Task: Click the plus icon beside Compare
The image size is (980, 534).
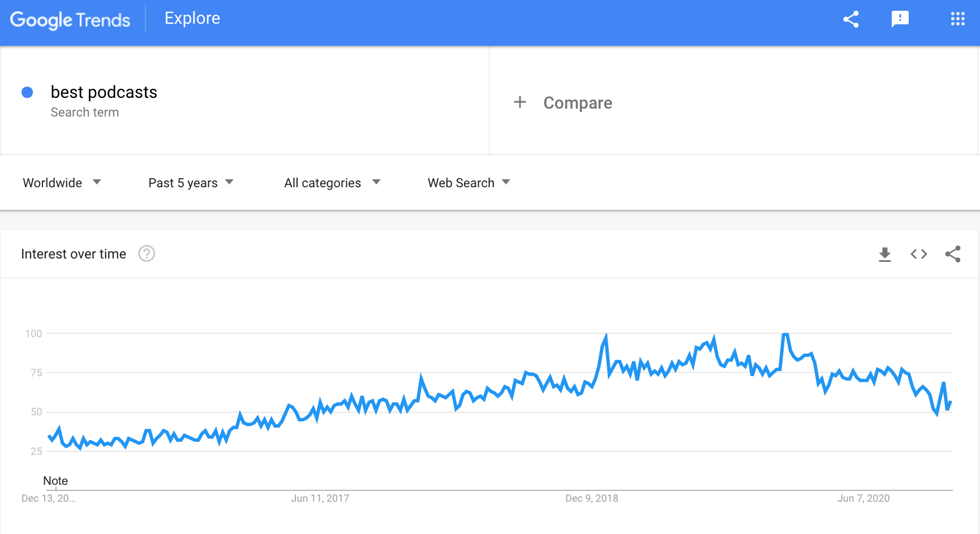Action: [520, 102]
